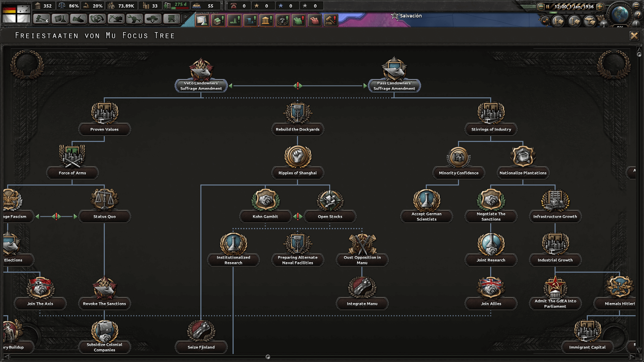
Task: Open the Research tab in top bar
Action: click(x=60, y=19)
